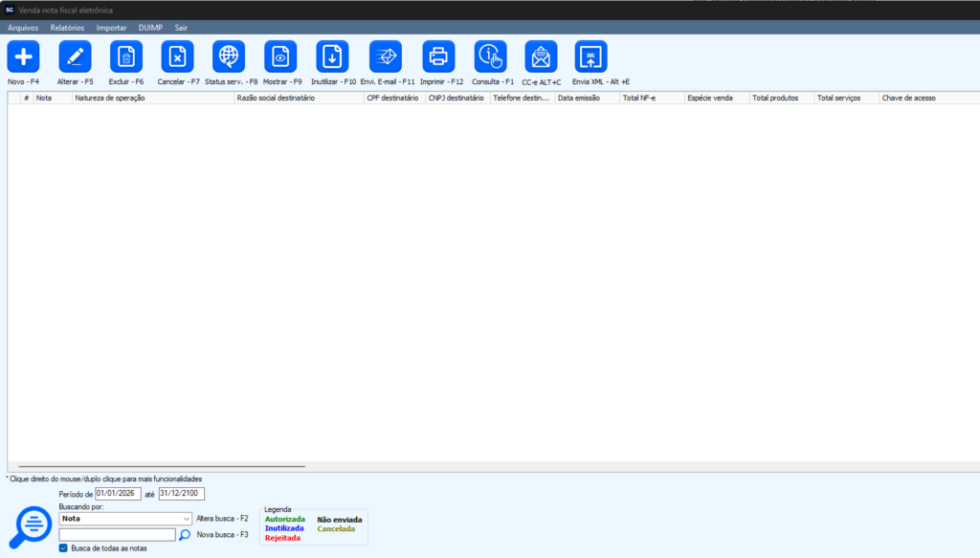
Task: Uncheck Busca de todas as notas
Action: (63, 548)
